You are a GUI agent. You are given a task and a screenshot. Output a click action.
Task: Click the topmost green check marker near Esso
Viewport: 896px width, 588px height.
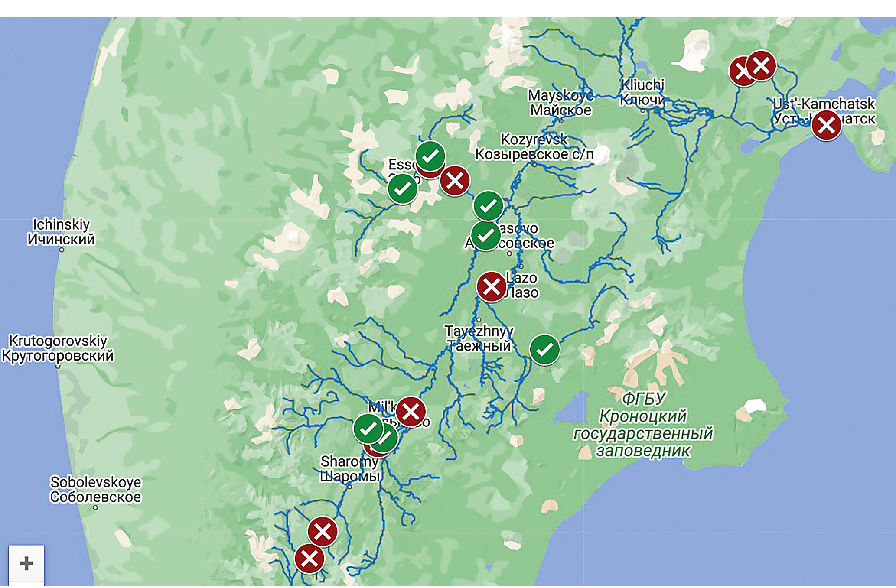[430, 156]
